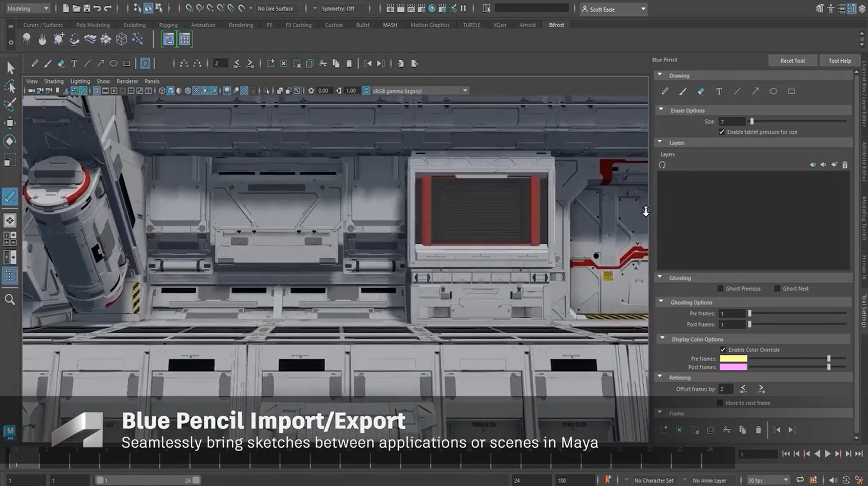Choose the Ellipse shape tool
This screenshot has height=486, width=868.
[773, 91]
